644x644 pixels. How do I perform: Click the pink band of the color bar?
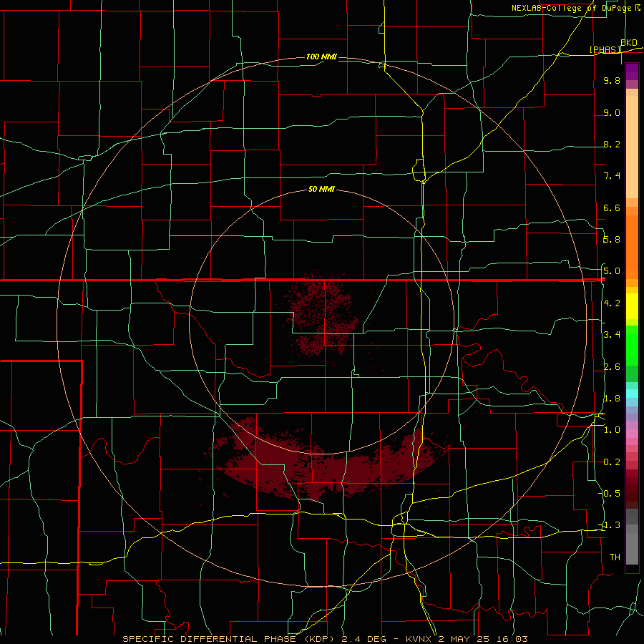[632, 434]
